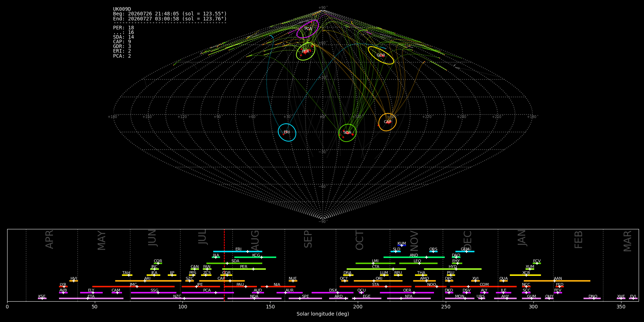Click the PER: 18 count in the legend

(x=123, y=28)
